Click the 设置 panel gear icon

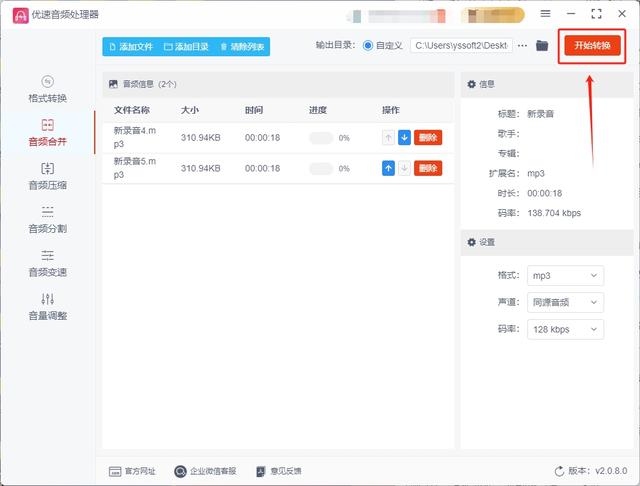pos(471,242)
